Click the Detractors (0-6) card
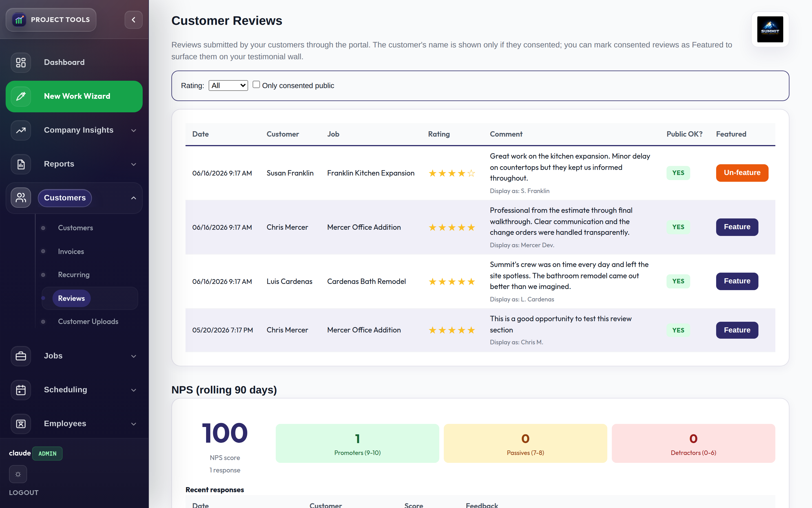Screen dimensions: 812x508 (693, 443)
